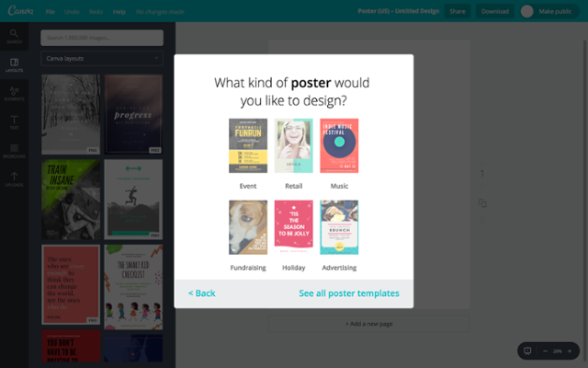Select the Layouts sidebar icon

[14, 65]
